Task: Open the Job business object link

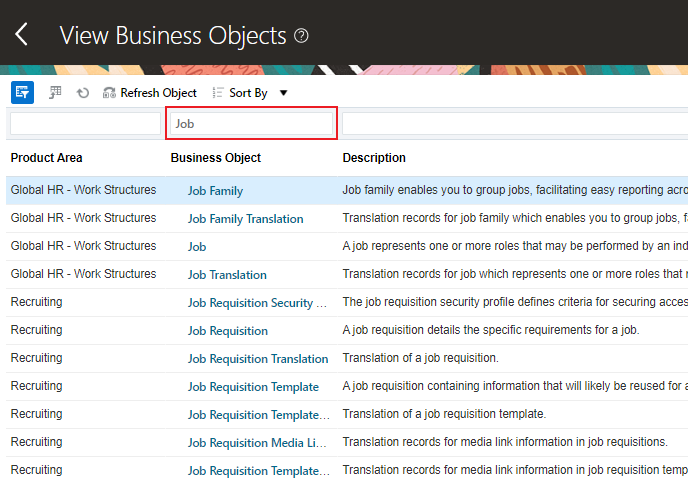Action: (x=197, y=247)
